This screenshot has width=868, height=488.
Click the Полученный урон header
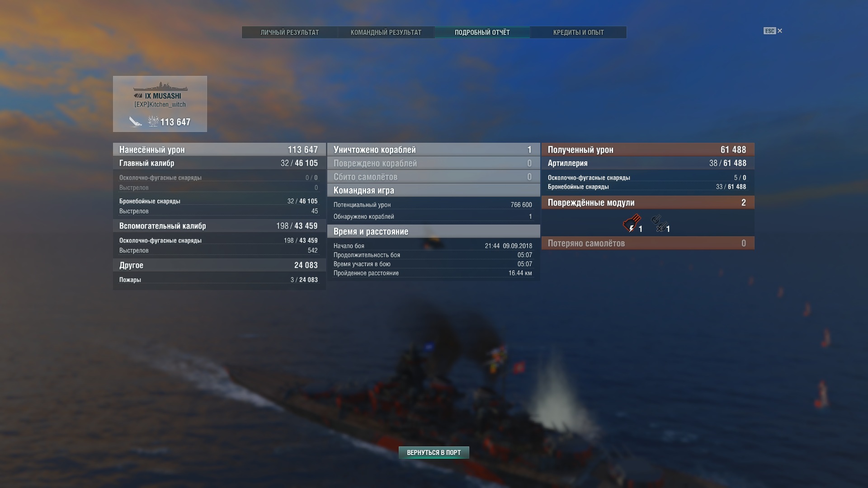tap(648, 150)
